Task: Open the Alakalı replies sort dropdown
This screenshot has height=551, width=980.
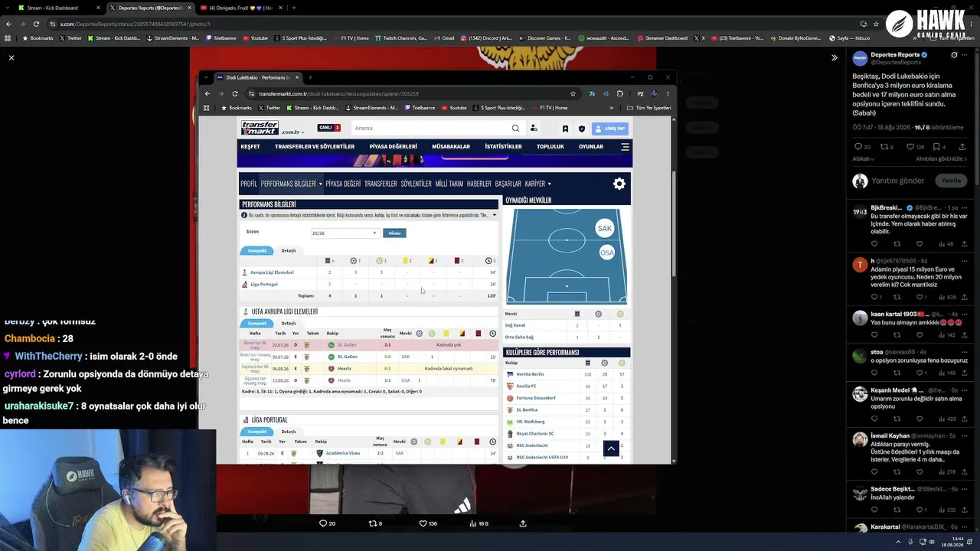Action: coord(863,159)
